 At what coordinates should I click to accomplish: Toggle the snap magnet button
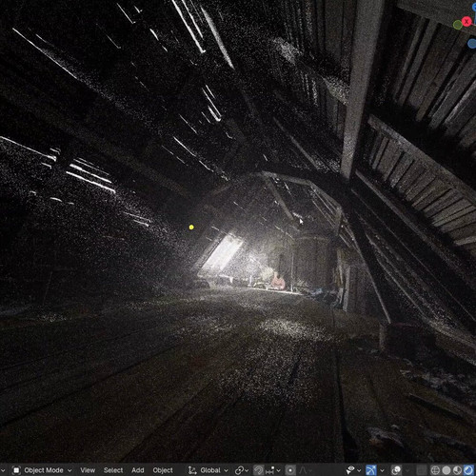(259, 470)
